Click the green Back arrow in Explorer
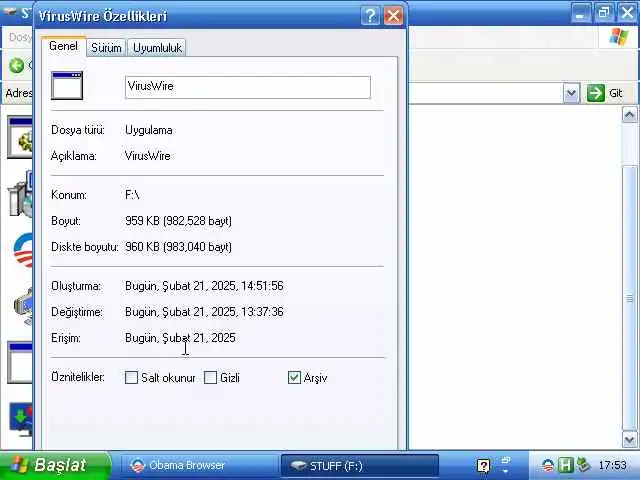Image resolution: width=640 pixels, height=480 pixels. 17,65
